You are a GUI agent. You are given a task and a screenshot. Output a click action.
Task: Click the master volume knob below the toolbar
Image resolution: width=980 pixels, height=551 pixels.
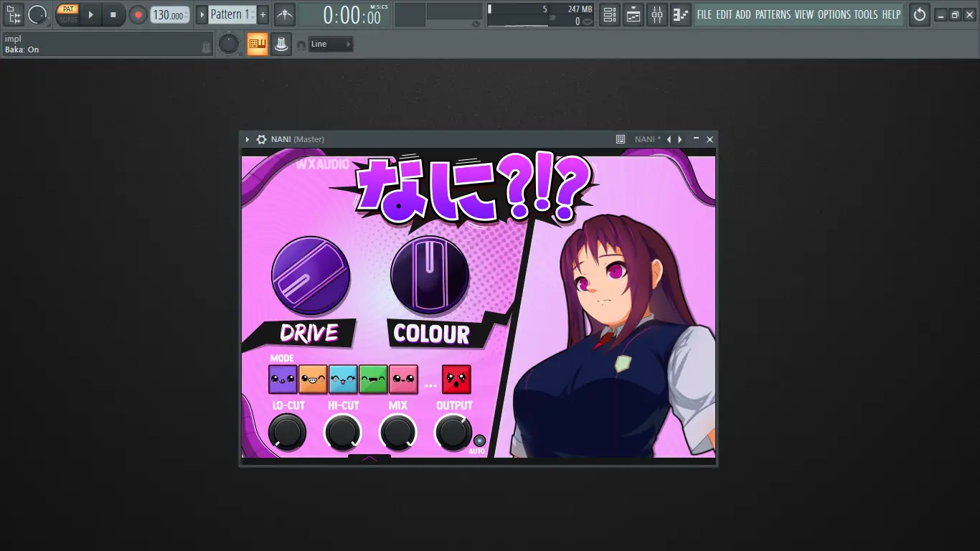(229, 44)
